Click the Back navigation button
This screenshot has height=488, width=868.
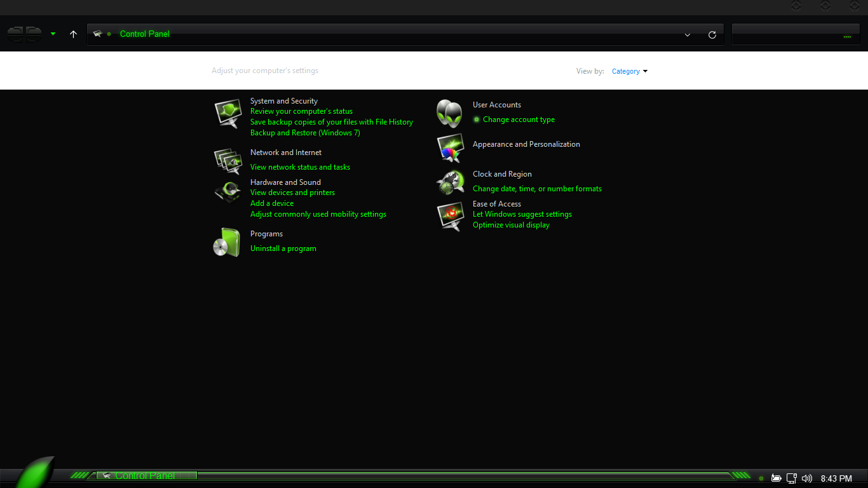(16, 34)
